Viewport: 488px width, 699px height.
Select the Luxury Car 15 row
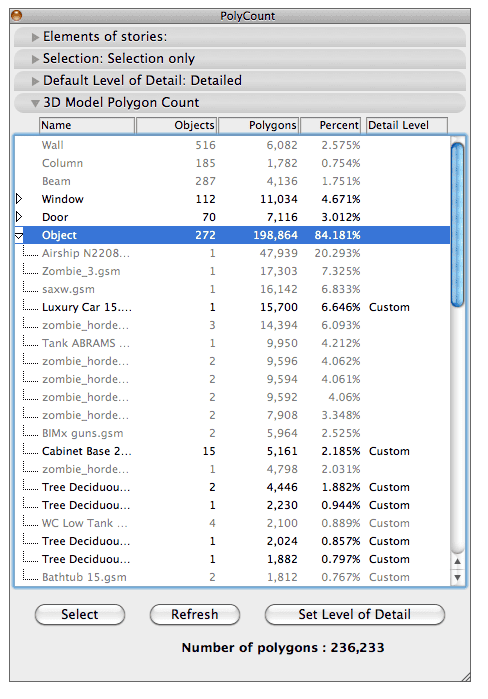coord(232,307)
